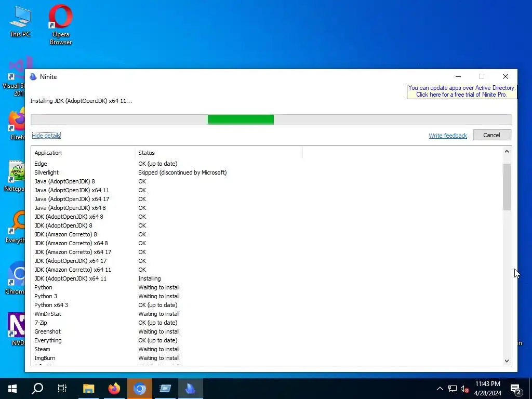Select the Everything row in list
The image size is (532, 399).
click(x=267, y=340)
